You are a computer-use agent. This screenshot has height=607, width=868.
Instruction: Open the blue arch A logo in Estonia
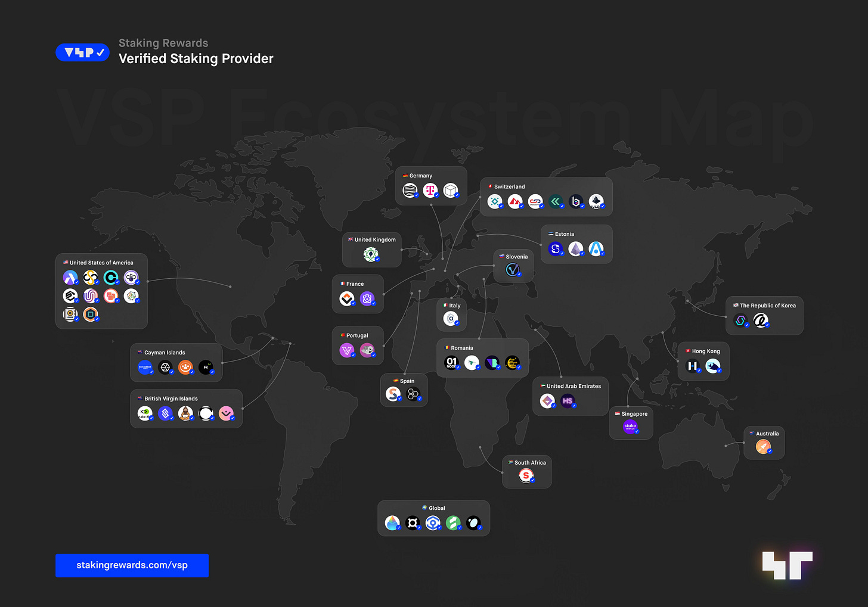coord(596,248)
